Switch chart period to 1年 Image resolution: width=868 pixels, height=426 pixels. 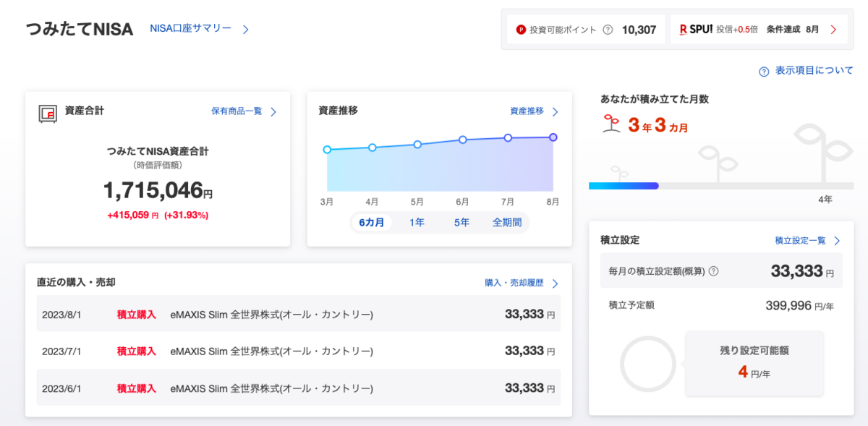(417, 223)
